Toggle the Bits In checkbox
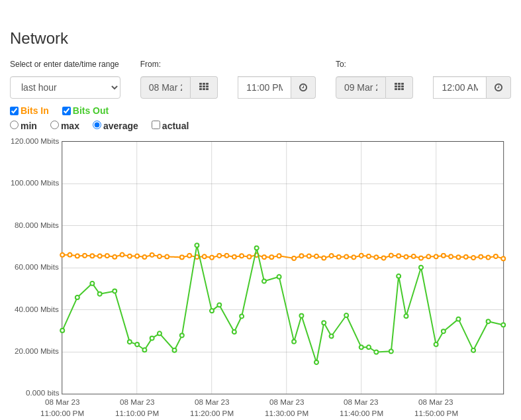This screenshot has width=521, height=420. 15,111
